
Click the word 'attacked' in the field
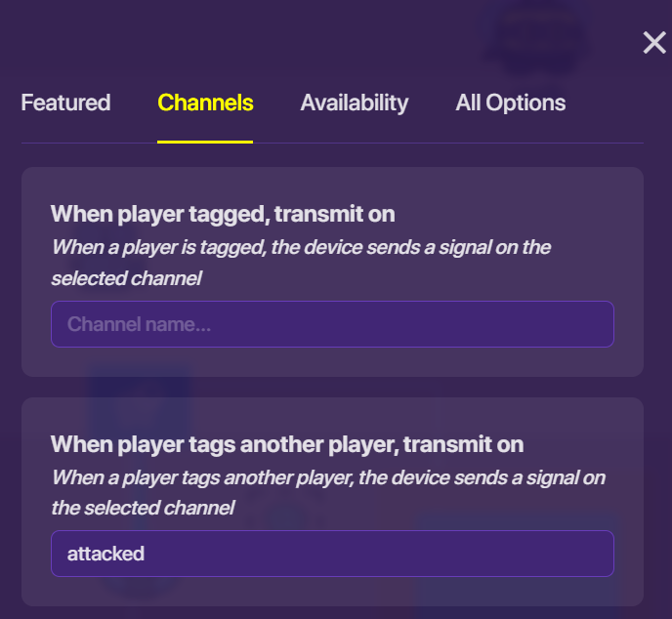pyautogui.click(x=105, y=554)
